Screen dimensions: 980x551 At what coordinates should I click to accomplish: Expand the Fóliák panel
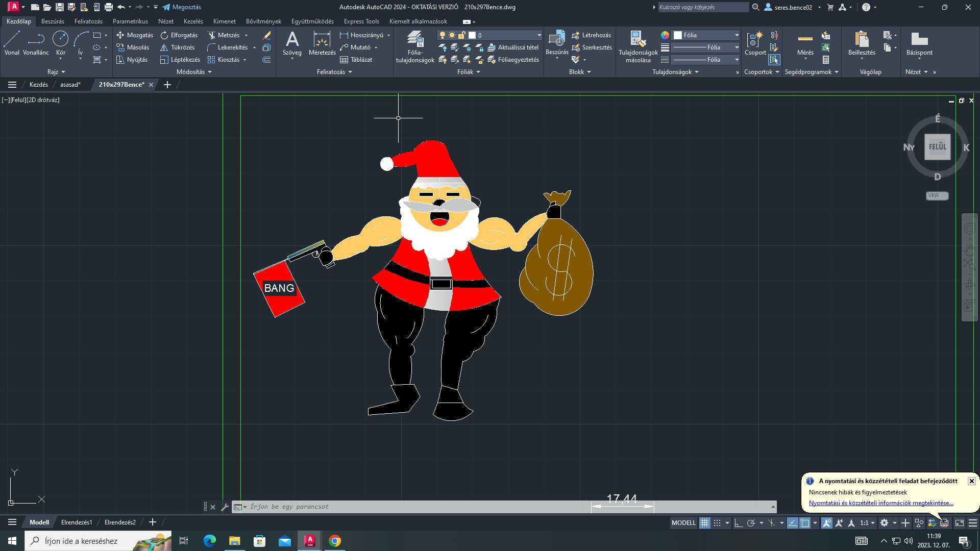469,72
